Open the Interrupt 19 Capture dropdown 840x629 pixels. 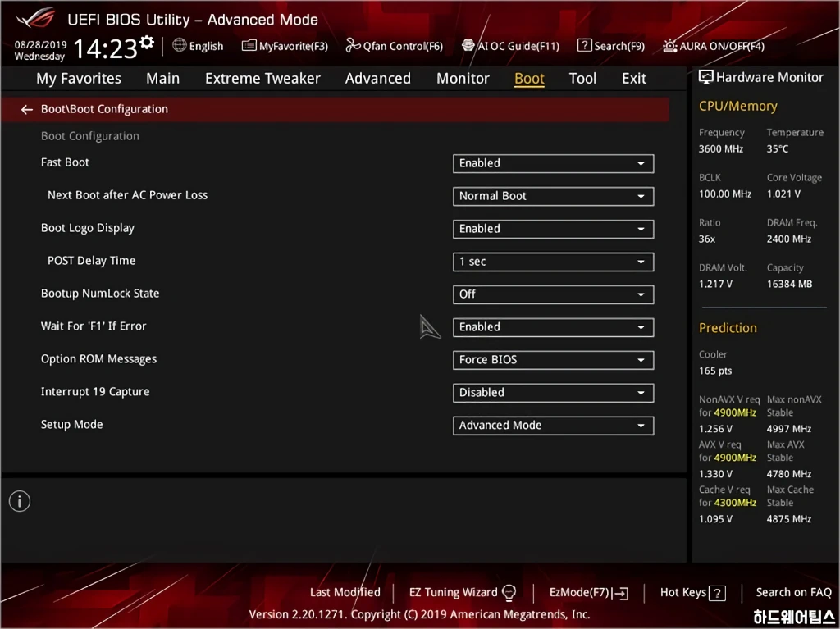click(x=553, y=393)
